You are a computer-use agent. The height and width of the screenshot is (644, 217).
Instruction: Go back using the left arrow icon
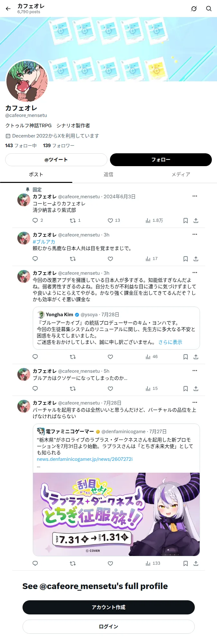click(x=8, y=9)
